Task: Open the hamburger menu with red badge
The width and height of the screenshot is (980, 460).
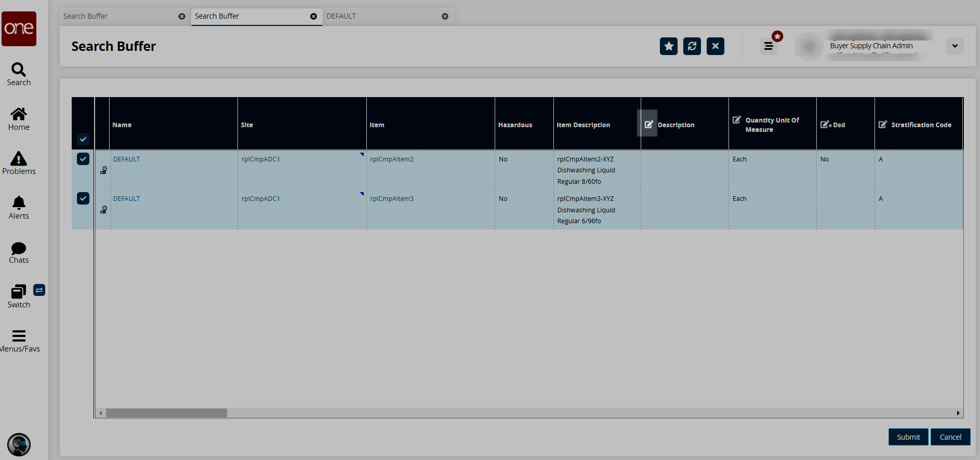Action: click(769, 46)
